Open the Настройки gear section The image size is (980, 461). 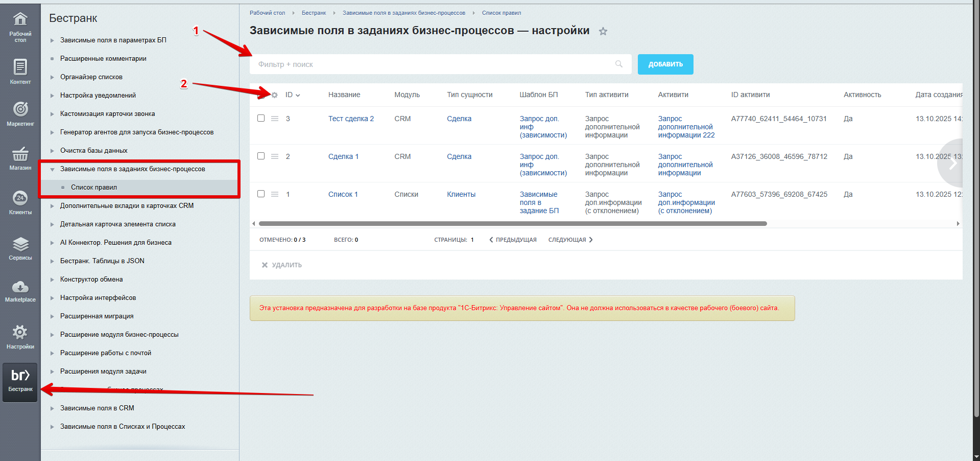[x=19, y=336]
